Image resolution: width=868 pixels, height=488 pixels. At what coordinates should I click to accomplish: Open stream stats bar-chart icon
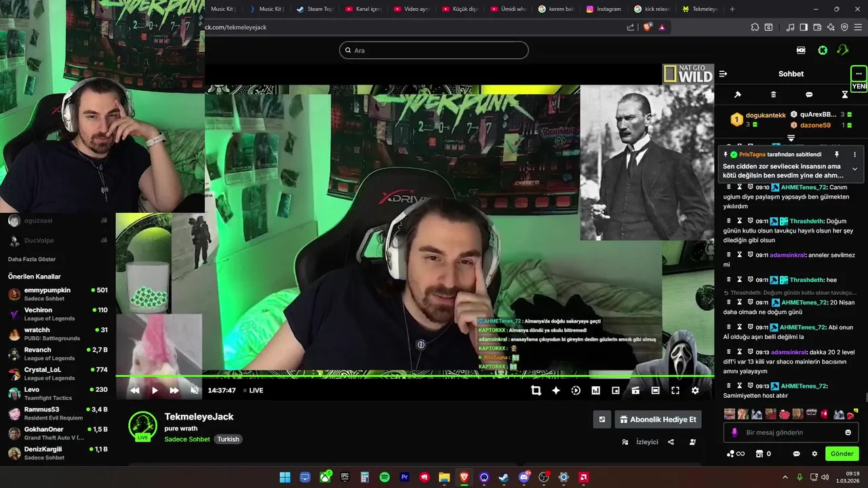(x=595, y=390)
